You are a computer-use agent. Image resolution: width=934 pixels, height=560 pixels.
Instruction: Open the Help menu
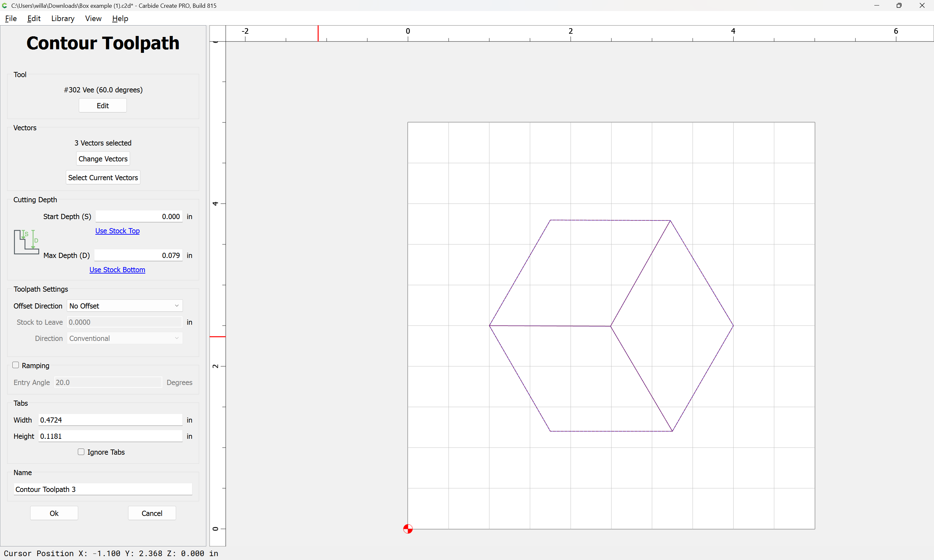120,18
